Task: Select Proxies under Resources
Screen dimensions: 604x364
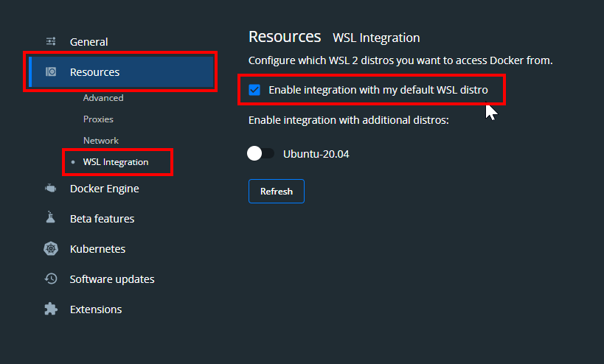Action: (98, 119)
